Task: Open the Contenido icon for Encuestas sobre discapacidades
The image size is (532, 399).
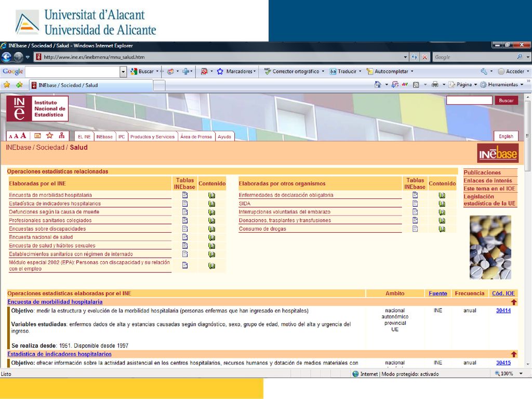Action: click(212, 229)
